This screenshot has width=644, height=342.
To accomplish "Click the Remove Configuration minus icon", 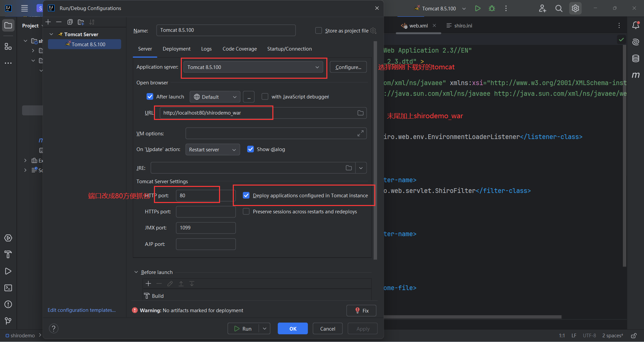I will [x=59, y=22].
